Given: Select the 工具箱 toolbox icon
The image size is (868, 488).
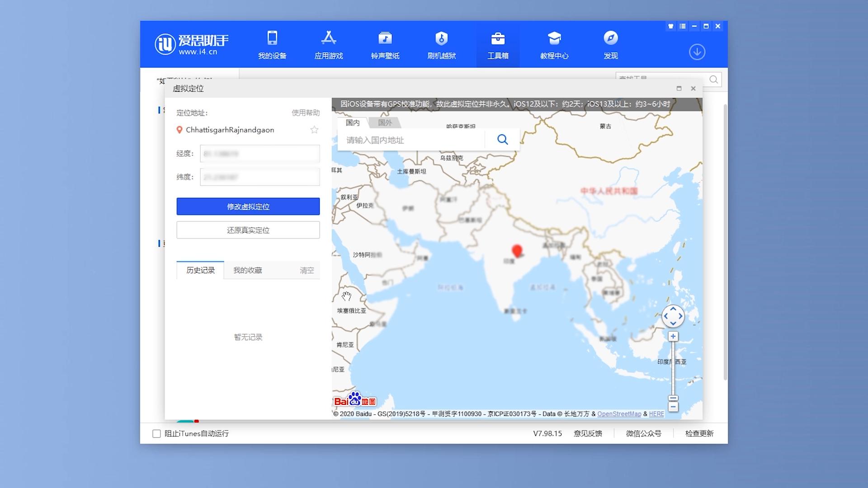Looking at the screenshot, I should tap(498, 44).
